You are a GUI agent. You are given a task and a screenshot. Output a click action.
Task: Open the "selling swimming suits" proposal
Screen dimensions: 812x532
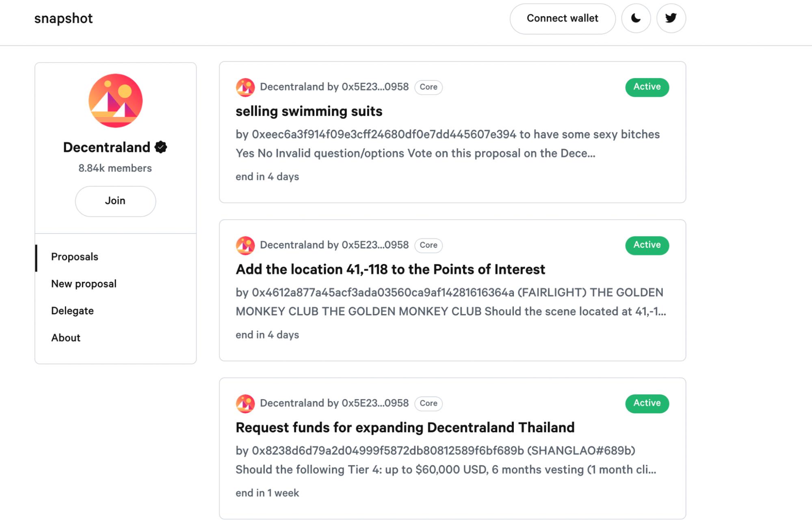click(309, 111)
